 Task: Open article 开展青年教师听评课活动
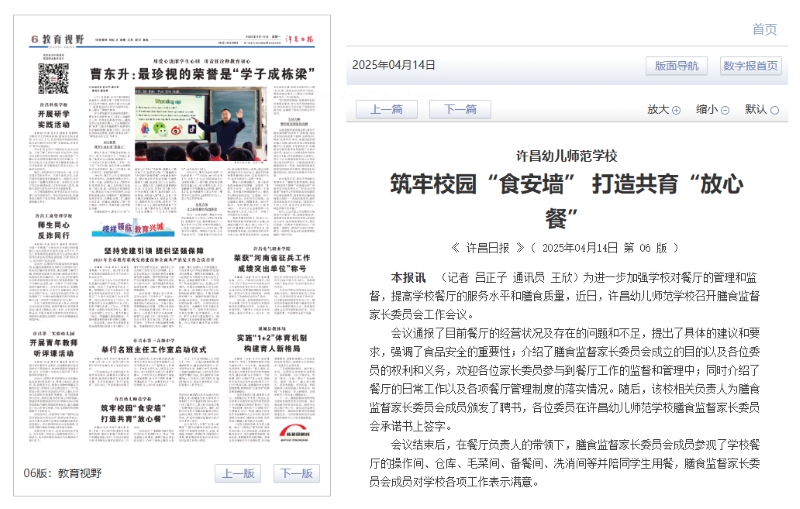(54, 348)
